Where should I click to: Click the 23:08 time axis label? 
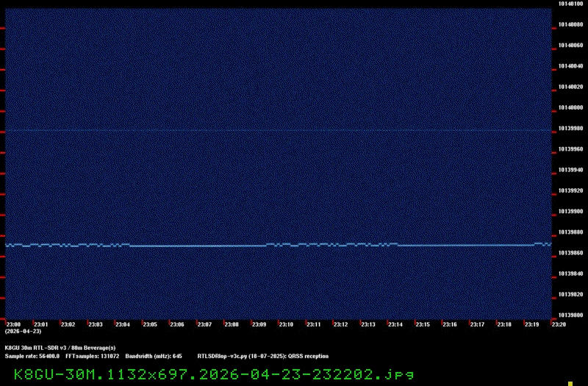click(x=232, y=324)
